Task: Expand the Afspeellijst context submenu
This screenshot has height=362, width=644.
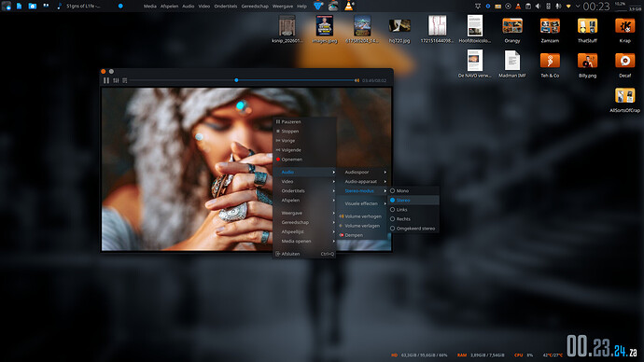Action: (x=305, y=232)
